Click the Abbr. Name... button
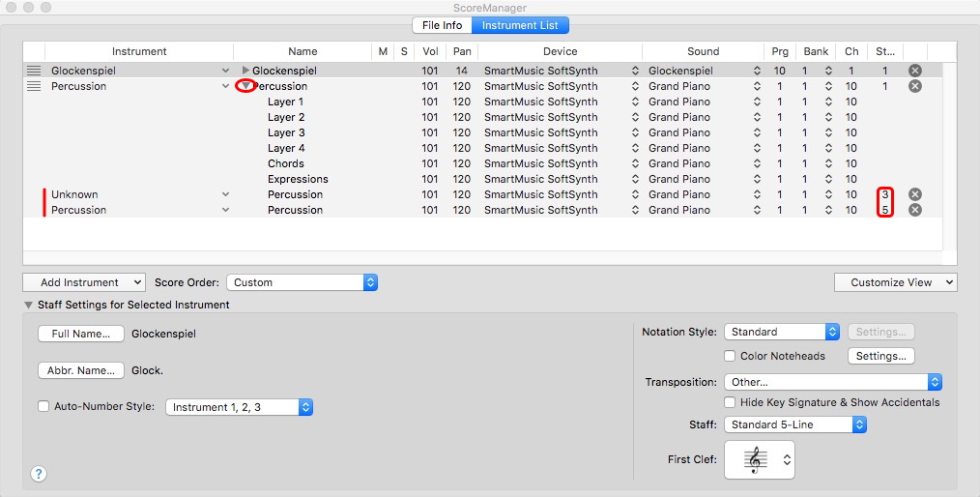Viewport: 980px width, 497px height. pyautogui.click(x=80, y=370)
